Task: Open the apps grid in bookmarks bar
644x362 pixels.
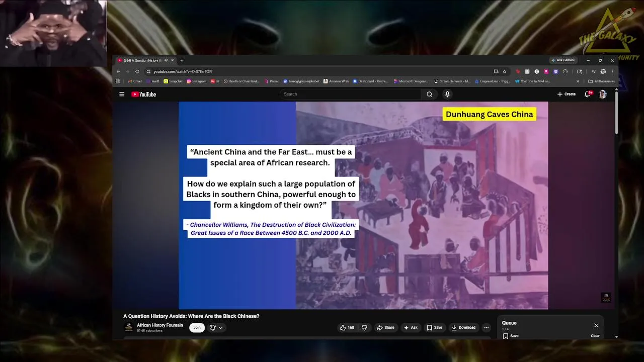Action: click(x=118, y=81)
